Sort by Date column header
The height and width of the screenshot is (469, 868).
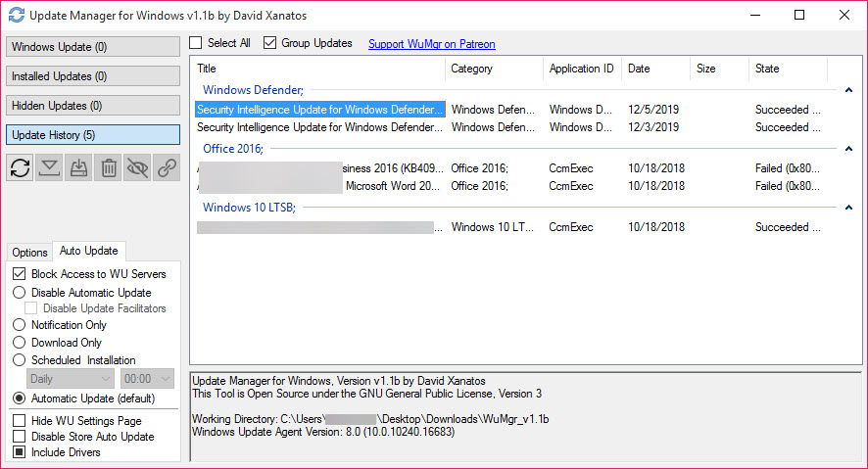coord(656,69)
